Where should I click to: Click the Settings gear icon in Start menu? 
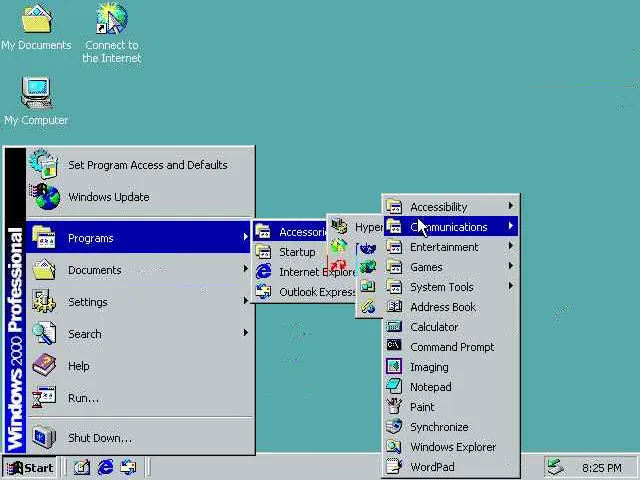44,302
